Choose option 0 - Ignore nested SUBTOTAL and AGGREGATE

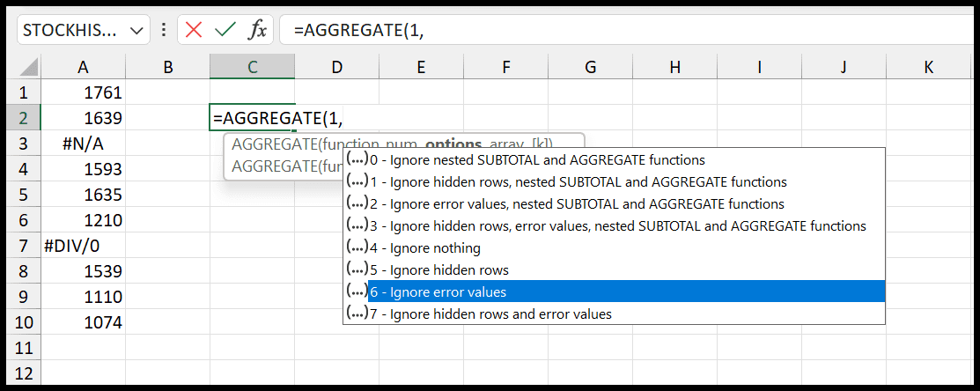[614, 160]
